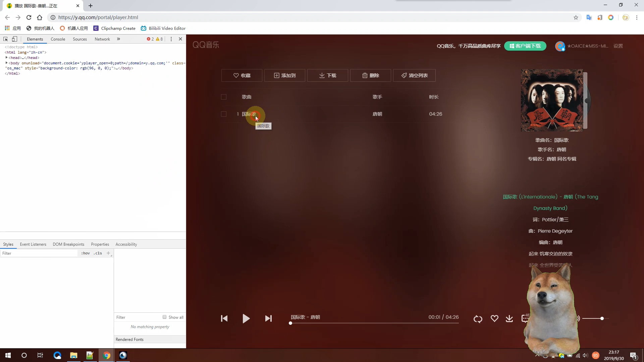This screenshot has height=362, width=644.
Task: Switch to the Elements tab
Action: pyautogui.click(x=35, y=39)
